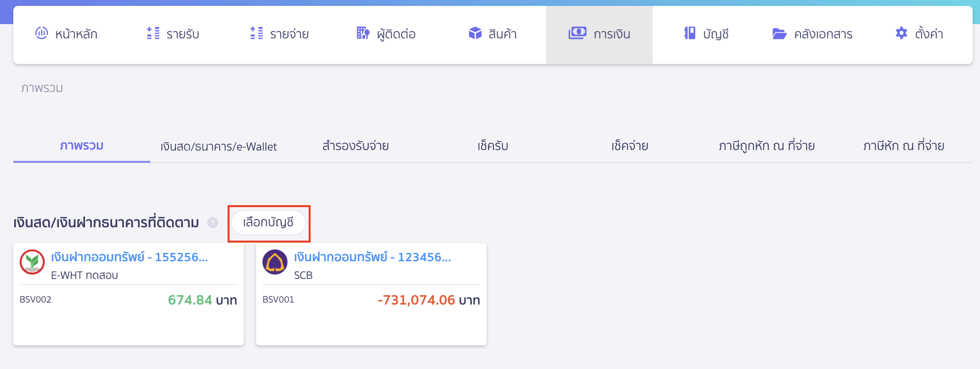980x369 pixels.
Task: Click the Kasikorn bank logo on BSV002 card
Action: point(32,262)
